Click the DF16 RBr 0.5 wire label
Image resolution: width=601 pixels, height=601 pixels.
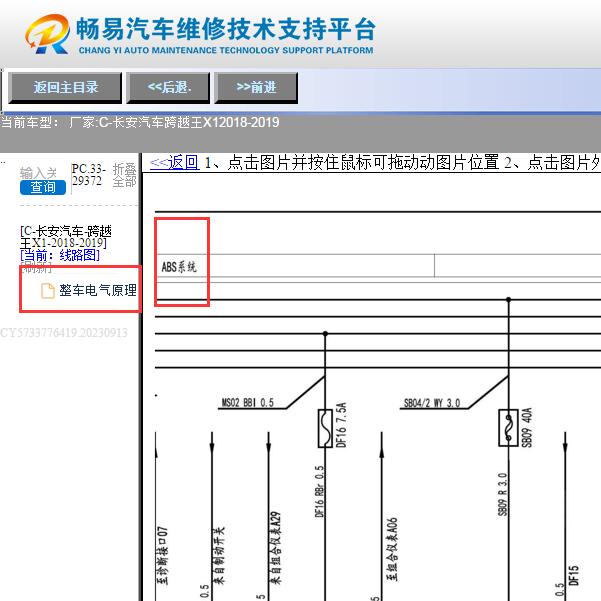pyautogui.click(x=320, y=491)
